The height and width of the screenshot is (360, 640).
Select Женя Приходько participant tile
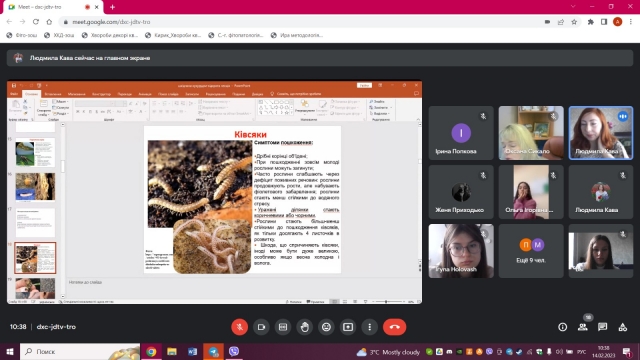coord(461,192)
